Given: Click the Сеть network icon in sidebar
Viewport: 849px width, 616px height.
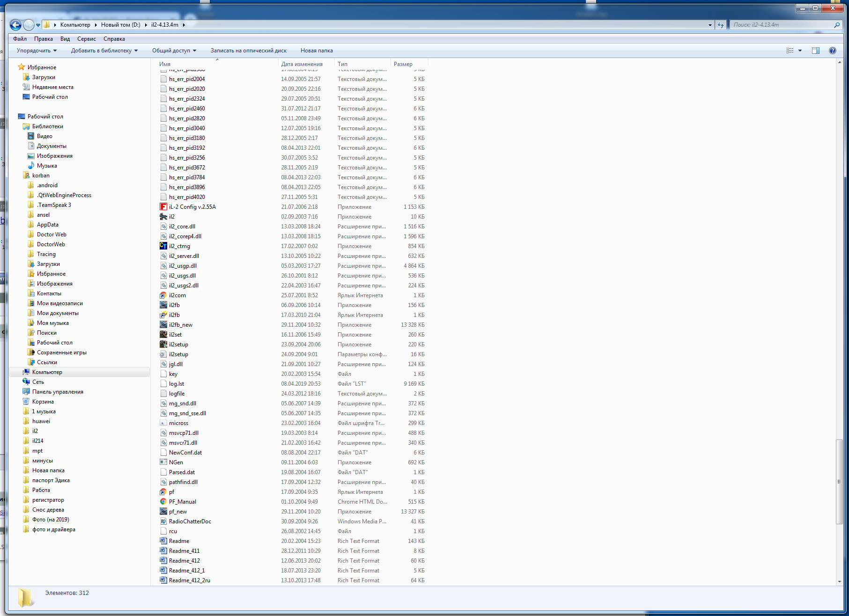Looking at the screenshot, I should click(x=26, y=382).
